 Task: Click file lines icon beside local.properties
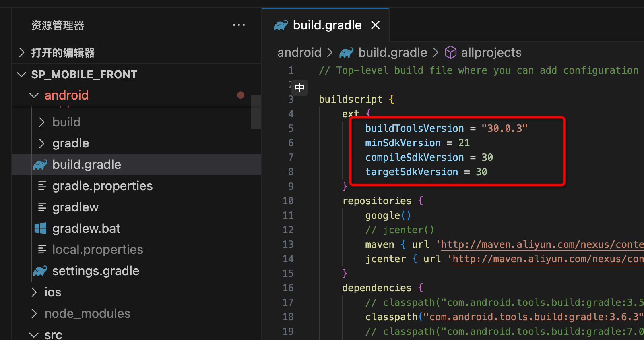click(x=42, y=249)
